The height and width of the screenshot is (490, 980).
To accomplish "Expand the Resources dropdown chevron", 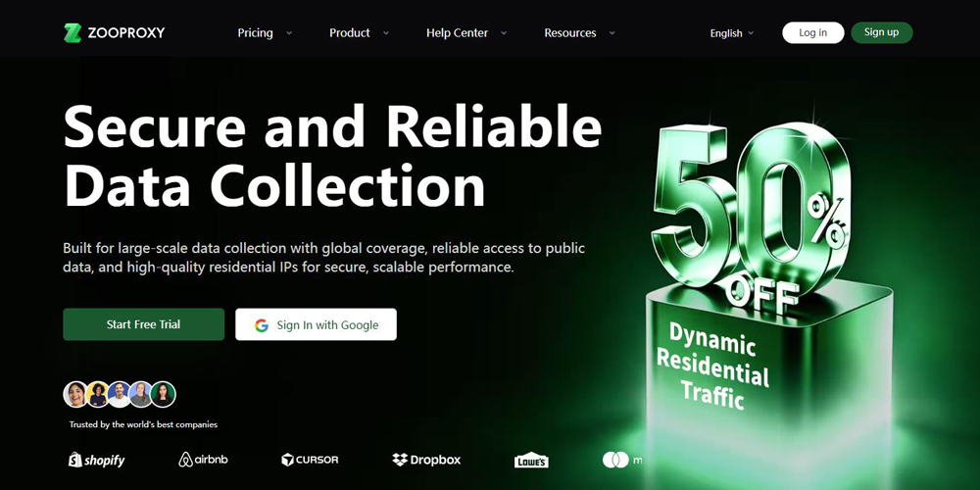I will pyautogui.click(x=612, y=33).
